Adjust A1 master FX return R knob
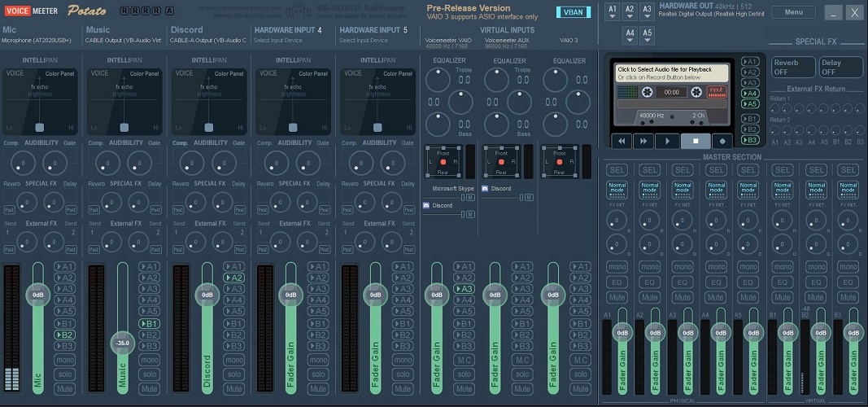 [x=616, y=221]
